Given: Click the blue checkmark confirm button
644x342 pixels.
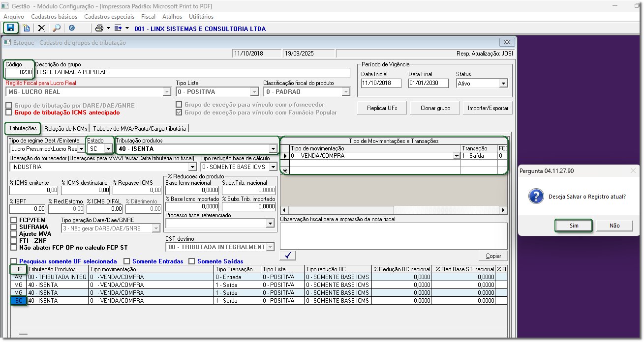Looking at the screenshot, I should pyautogui.click(x=288, y=255).
